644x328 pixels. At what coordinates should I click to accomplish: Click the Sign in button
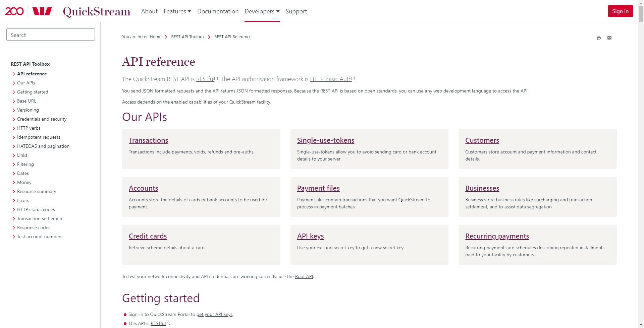(620, 11)
